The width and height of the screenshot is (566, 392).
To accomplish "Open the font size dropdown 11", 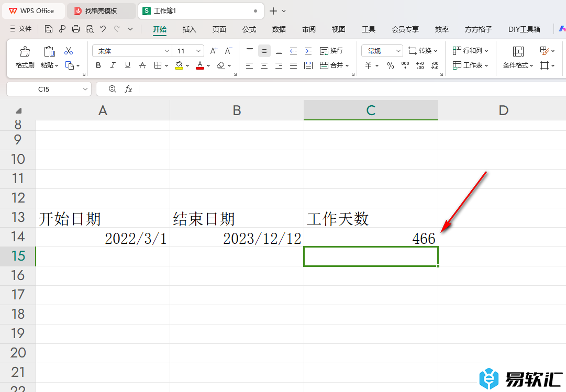I will point(198,51).
